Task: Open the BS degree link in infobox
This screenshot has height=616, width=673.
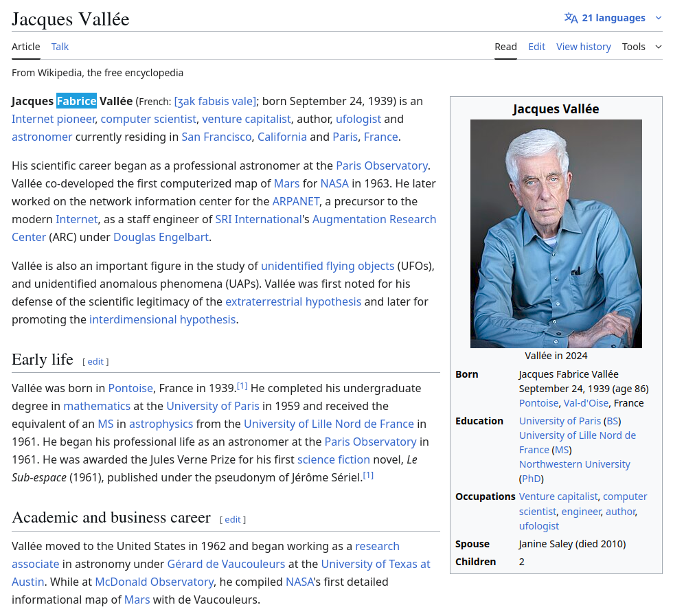Action: click(x=612, y=421)
